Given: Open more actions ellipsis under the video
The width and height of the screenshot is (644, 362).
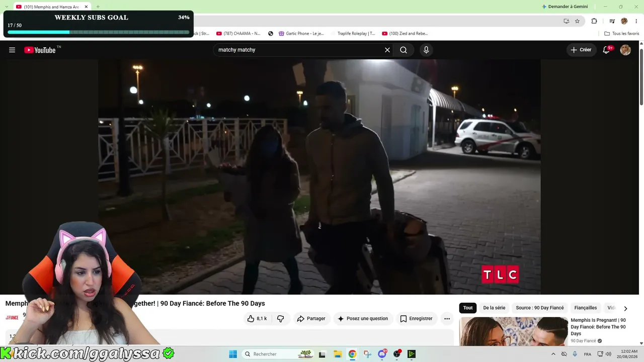Looking at the screenshot, I should pos(447,318).
